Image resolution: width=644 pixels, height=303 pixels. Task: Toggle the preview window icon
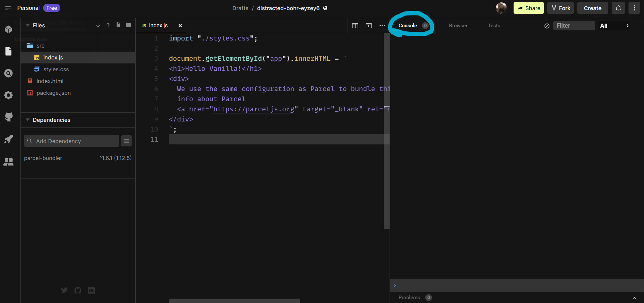(x=369, y=26)
